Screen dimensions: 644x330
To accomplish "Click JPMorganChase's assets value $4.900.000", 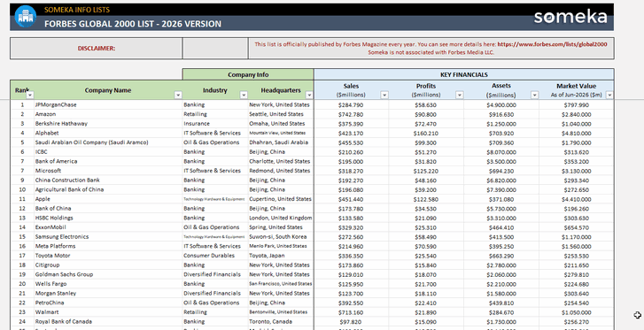I will point(501,104).
